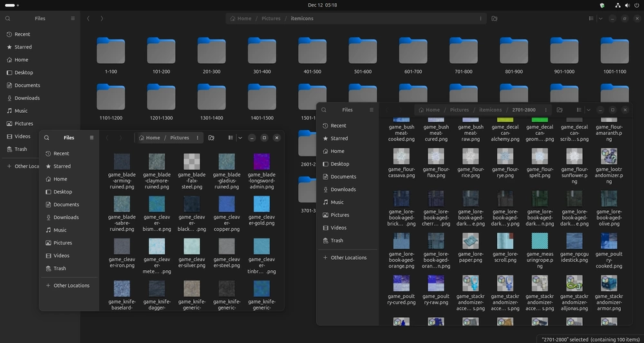Screen dimensions: 644x343
Task: Expand view options dropdown in small Pictures window
Action: 240,138
